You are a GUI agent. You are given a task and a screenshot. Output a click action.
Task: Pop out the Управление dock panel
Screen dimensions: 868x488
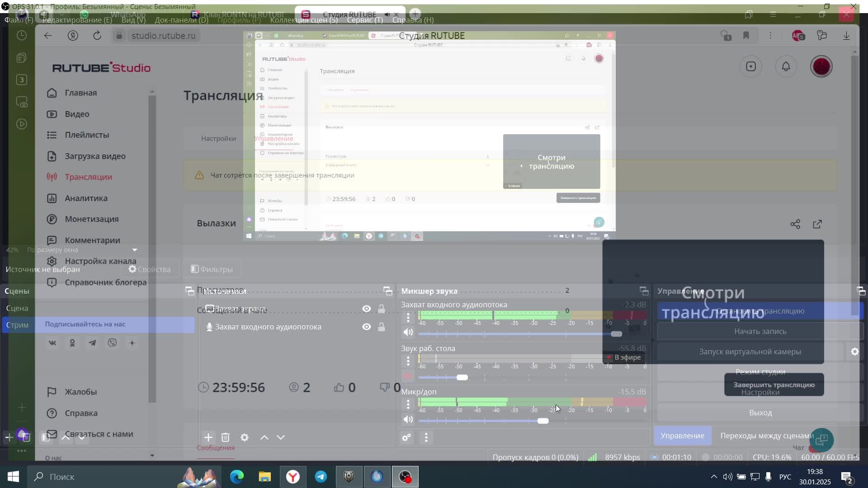coord(861,291)
